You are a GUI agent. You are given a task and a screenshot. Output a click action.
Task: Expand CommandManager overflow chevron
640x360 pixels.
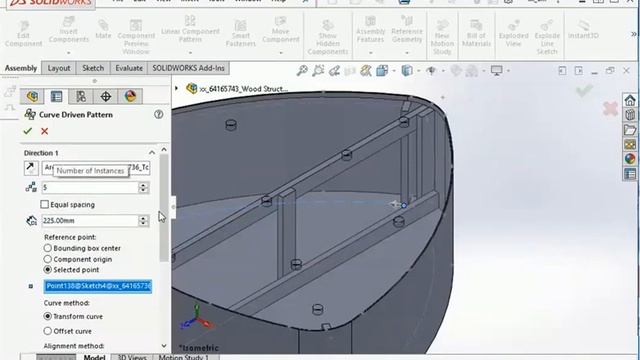pyautogui.click(x=634, y=34)
